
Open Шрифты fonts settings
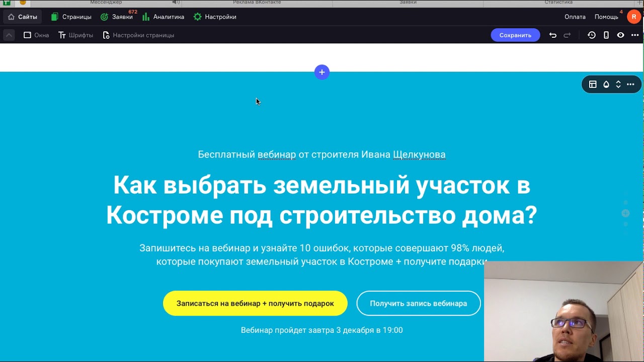pyautogui.click(x=76, y=35)
